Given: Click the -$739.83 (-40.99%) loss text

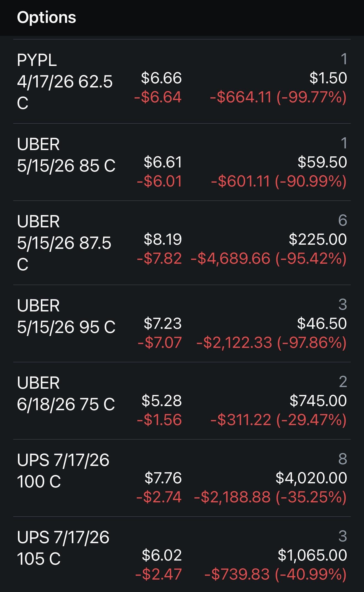Looking at the screenshot, I should (x=275, y=574).
